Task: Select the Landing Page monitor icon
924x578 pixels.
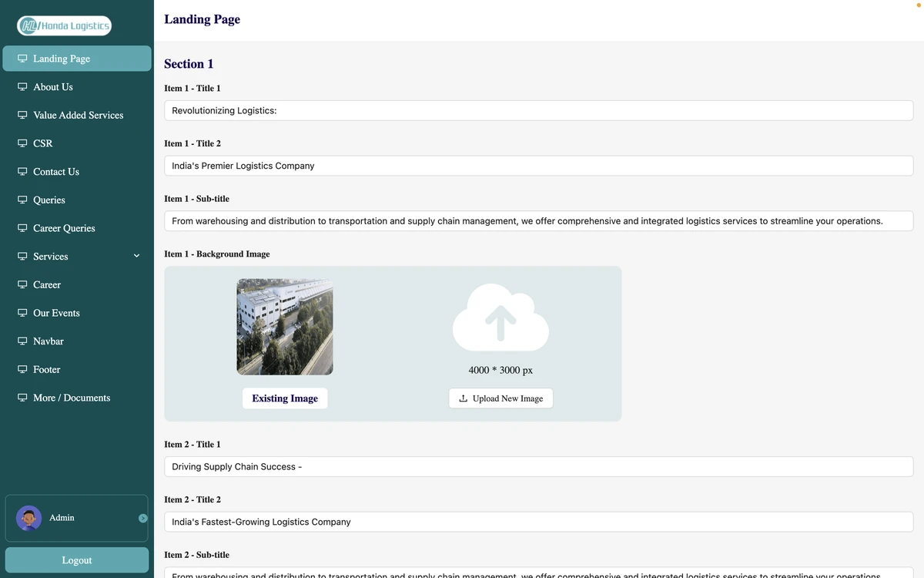Action: pos(21,58)
